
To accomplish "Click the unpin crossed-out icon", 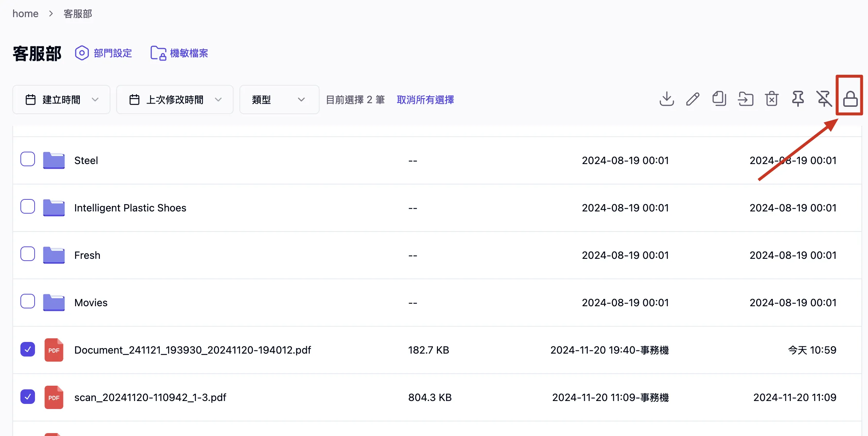I will click(824, 99).
